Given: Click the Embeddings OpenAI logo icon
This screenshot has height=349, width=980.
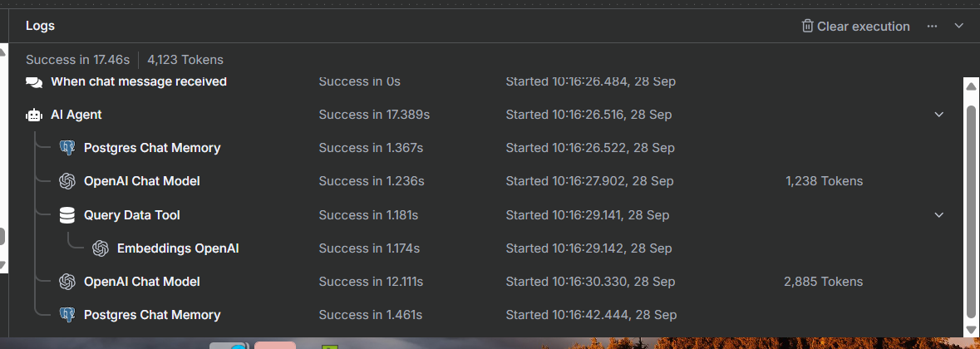Looking at the screenshot, I should coord(101,248).
